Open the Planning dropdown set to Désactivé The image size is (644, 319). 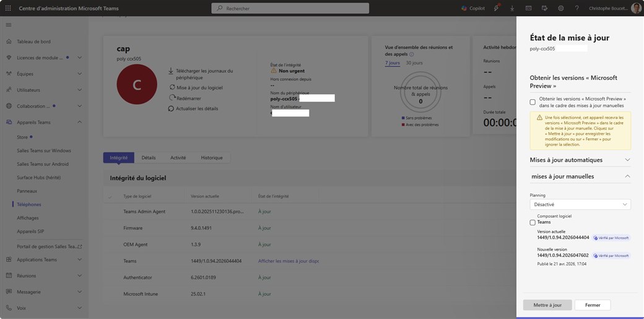click(x=580, y=204)
